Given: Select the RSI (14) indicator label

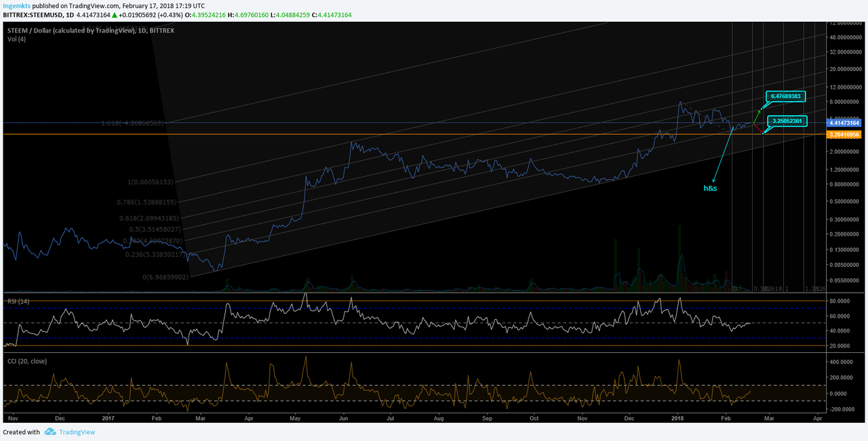Looking at the screenshot, I should [18, 301].
